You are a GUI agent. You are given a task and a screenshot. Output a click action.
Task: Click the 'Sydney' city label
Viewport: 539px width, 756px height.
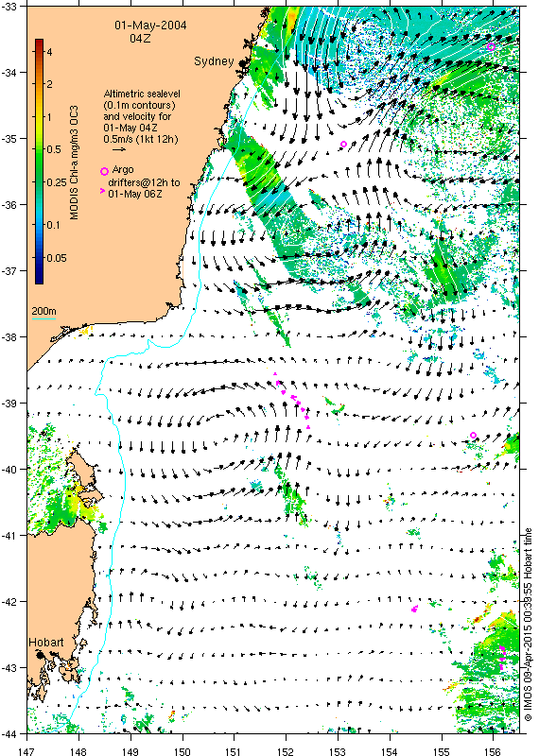214,61
